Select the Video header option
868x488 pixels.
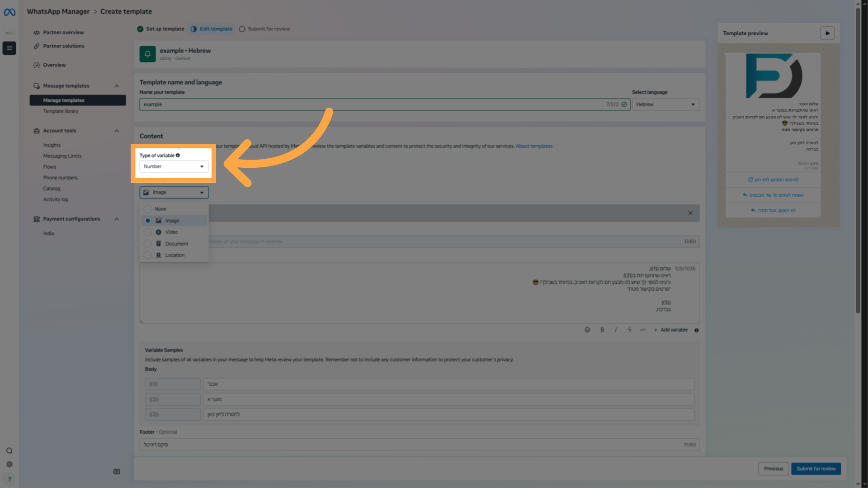[174, 232]
